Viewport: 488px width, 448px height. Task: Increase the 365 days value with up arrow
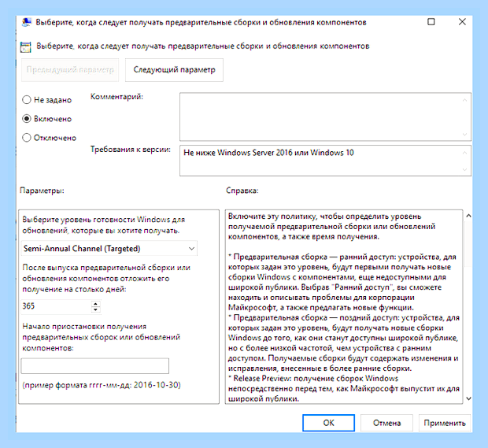96,303
